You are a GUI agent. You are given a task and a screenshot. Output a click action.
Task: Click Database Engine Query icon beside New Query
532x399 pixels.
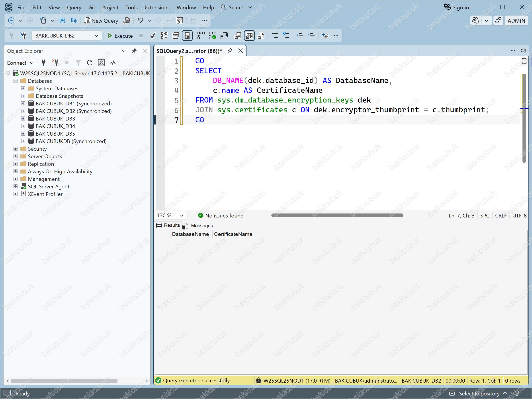tap(127, 21)
